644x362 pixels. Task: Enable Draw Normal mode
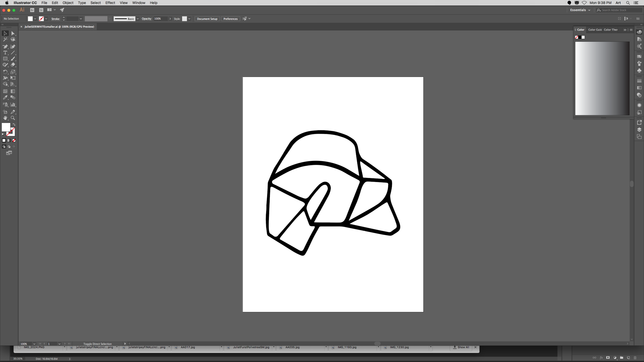click(x=4, y=147)
